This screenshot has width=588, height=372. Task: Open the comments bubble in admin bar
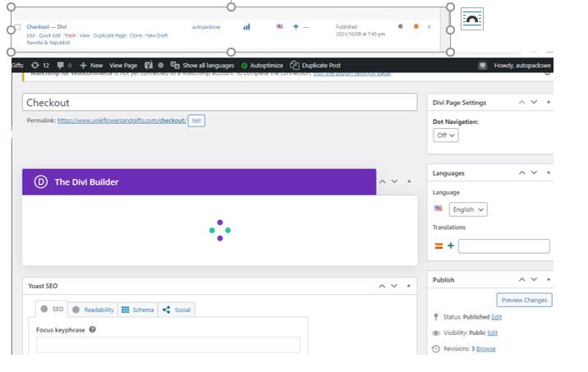point(61,65)
